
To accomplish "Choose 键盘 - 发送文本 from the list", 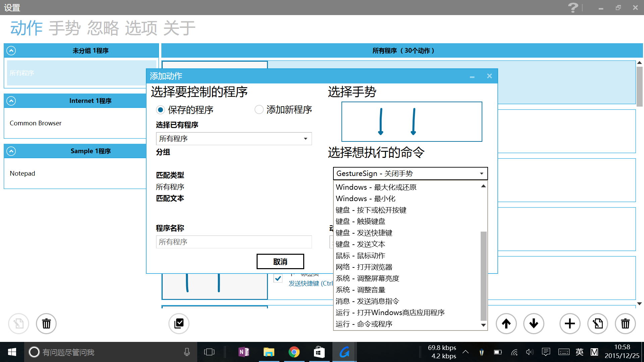I will coord(407,244).
